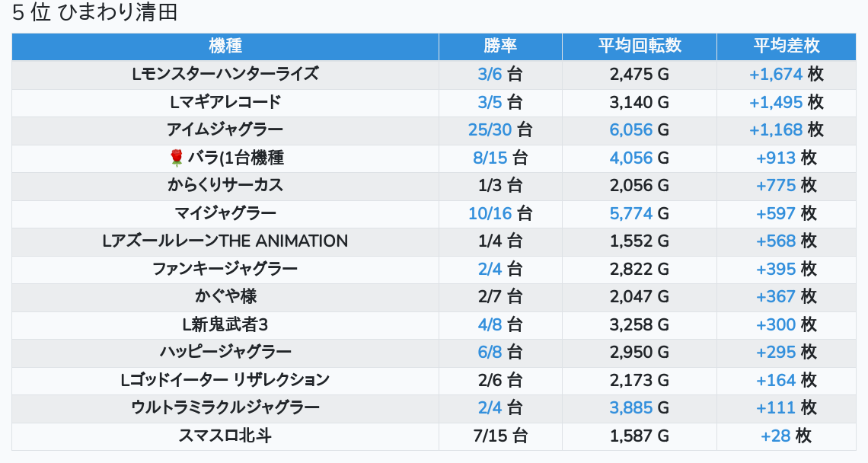Open the 3/6 win rate link
Image resolution: width=868 pixels, height=463 pixels.
[490, 74]
